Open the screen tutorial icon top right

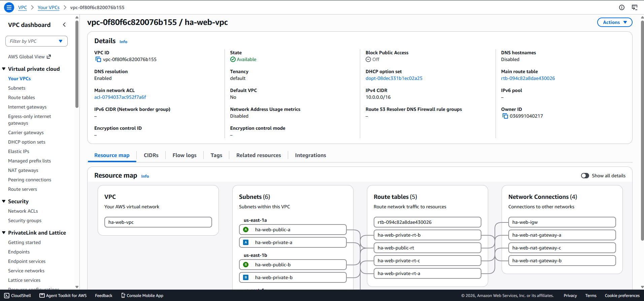pos(635,7)
